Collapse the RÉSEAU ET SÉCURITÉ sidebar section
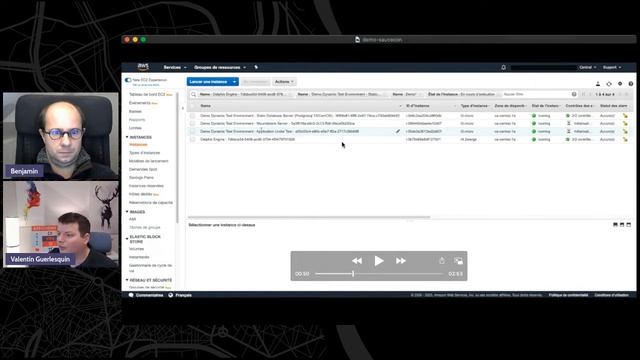Screen dimensions: 640x360 point(127,280)
